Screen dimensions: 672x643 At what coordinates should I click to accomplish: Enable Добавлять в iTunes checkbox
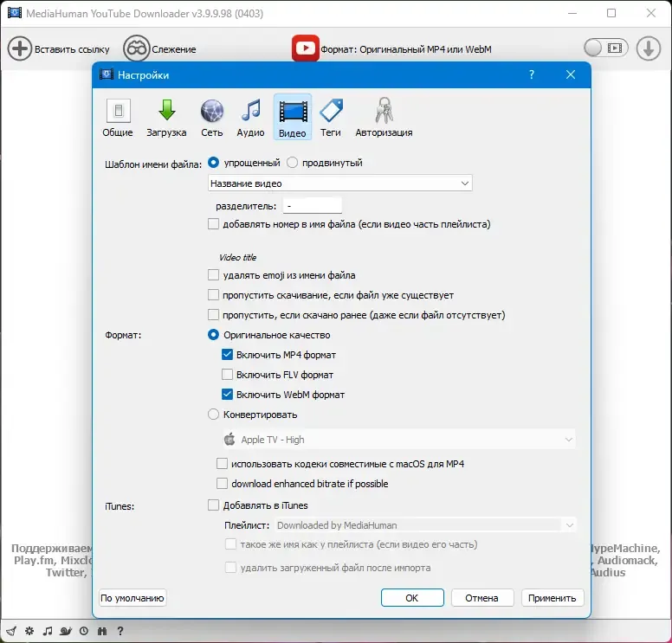point(213,505)
